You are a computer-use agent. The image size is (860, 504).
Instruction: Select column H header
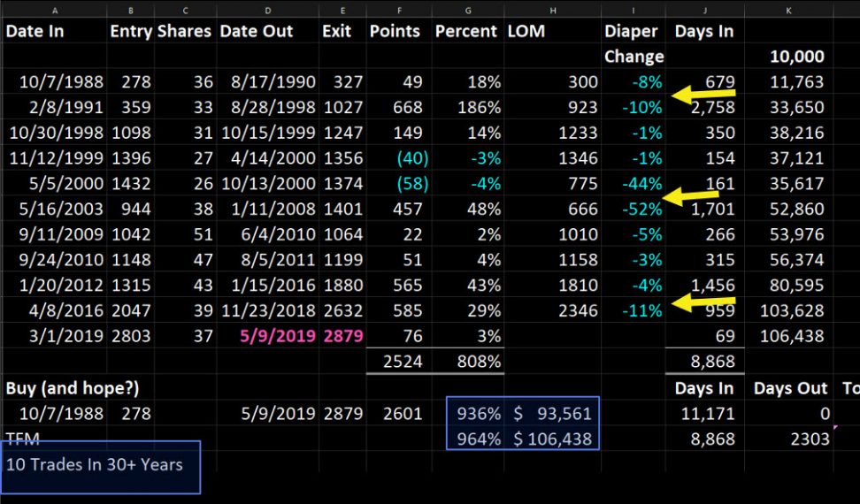click(x=552, y=10)
